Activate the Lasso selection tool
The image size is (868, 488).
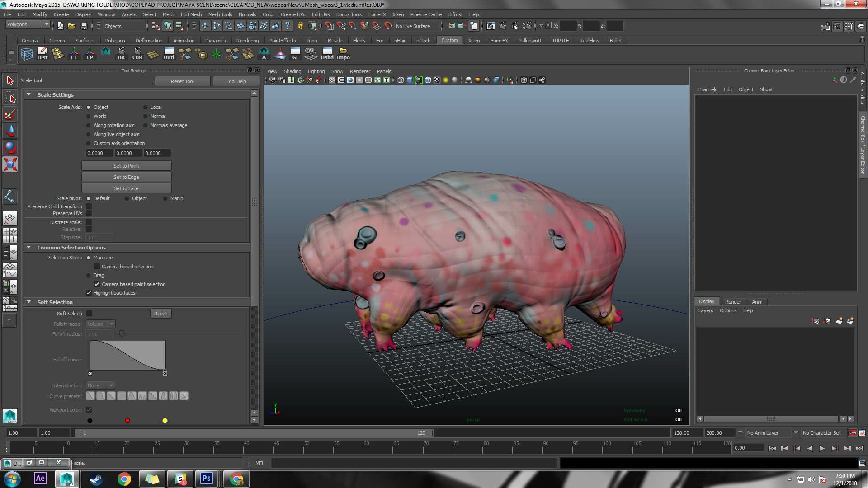click(x=10, y=97)
